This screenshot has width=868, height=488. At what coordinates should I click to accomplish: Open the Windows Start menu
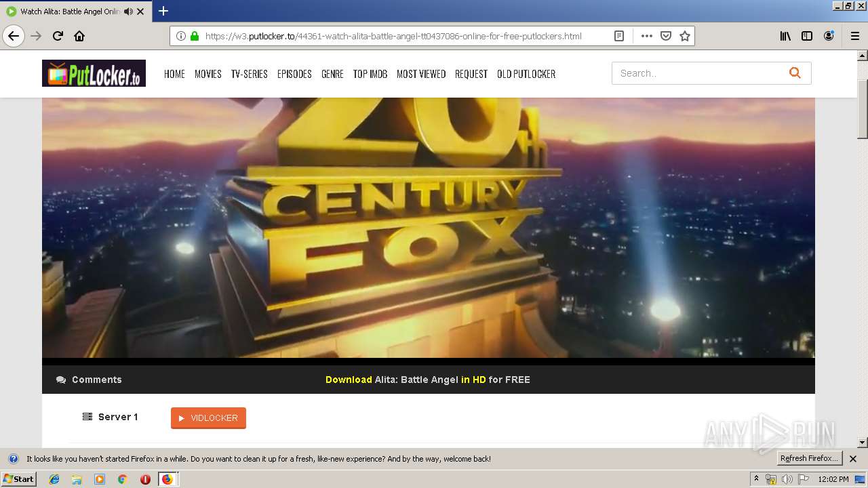tap(18, 479)
